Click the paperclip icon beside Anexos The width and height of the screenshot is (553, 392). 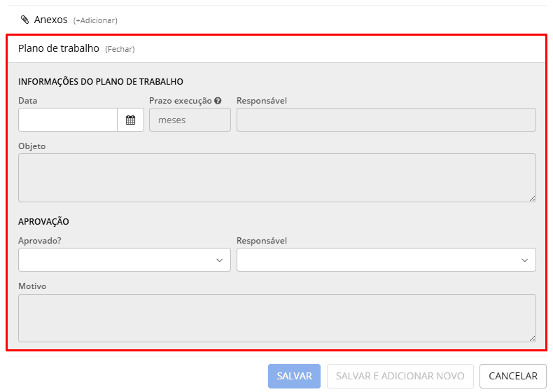click(x=25, y=20)
